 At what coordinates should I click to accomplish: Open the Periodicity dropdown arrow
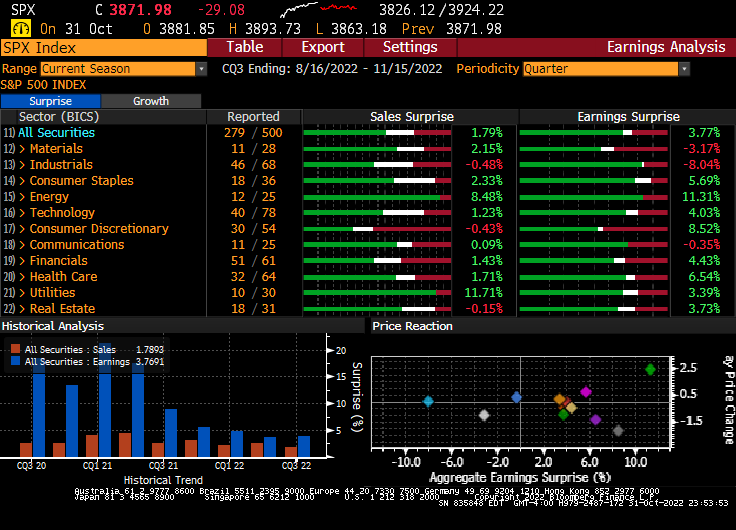(x=684, y=69)
